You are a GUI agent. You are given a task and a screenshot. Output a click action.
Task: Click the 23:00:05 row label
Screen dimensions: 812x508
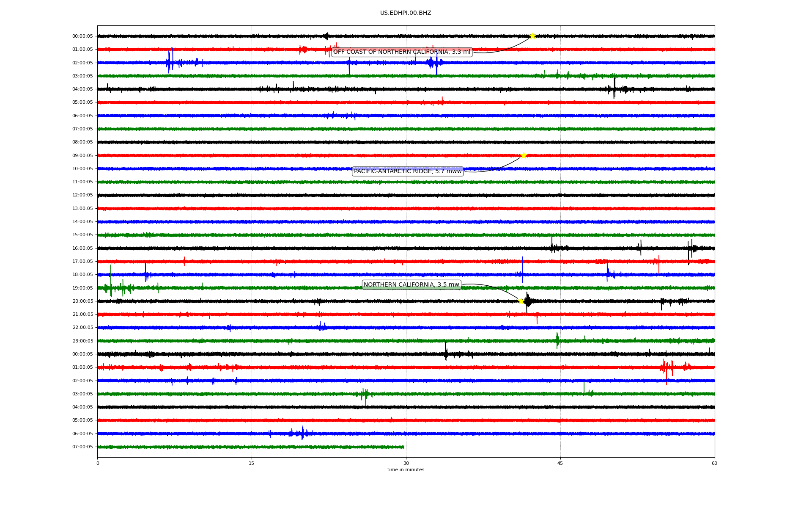[82, 341]
